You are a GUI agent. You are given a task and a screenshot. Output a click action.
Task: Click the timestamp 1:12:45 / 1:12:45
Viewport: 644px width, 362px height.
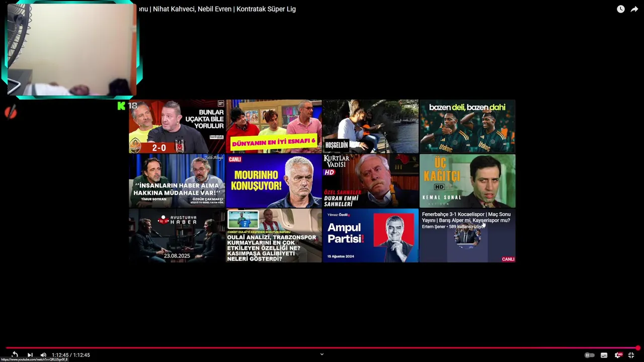pos(71,355)
